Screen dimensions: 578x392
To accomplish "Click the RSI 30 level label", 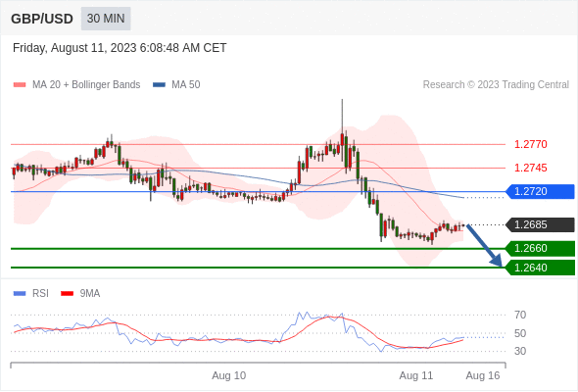I will coord(520,351).
